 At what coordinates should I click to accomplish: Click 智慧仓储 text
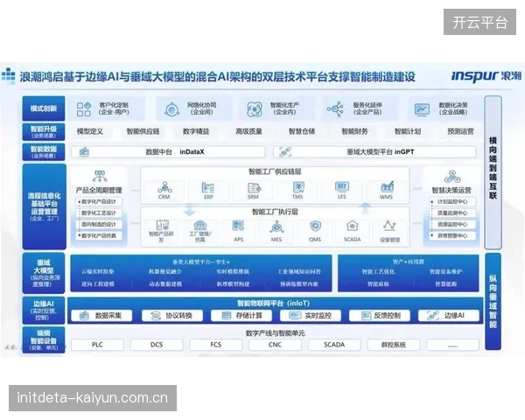302,131
